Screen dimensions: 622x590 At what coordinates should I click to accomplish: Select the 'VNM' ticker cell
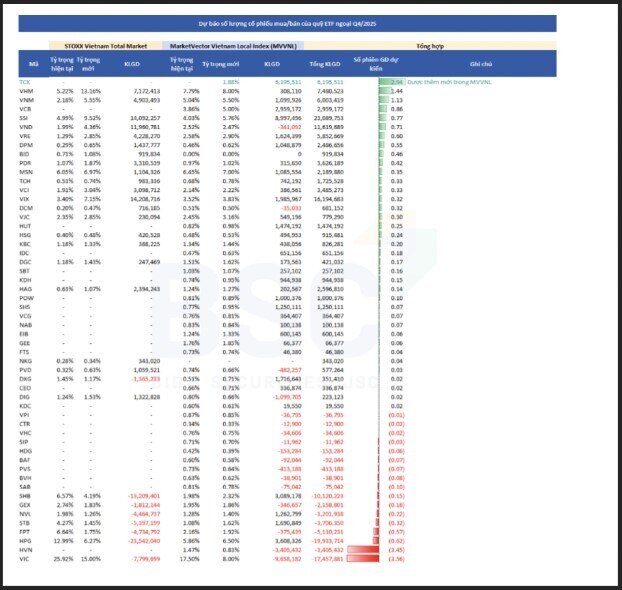(x=26, y=100)
